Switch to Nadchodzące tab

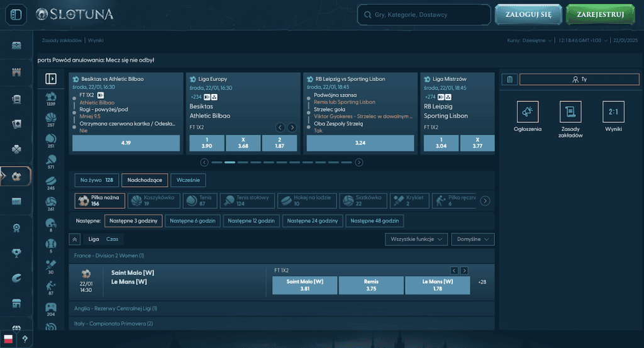point(145,180)
